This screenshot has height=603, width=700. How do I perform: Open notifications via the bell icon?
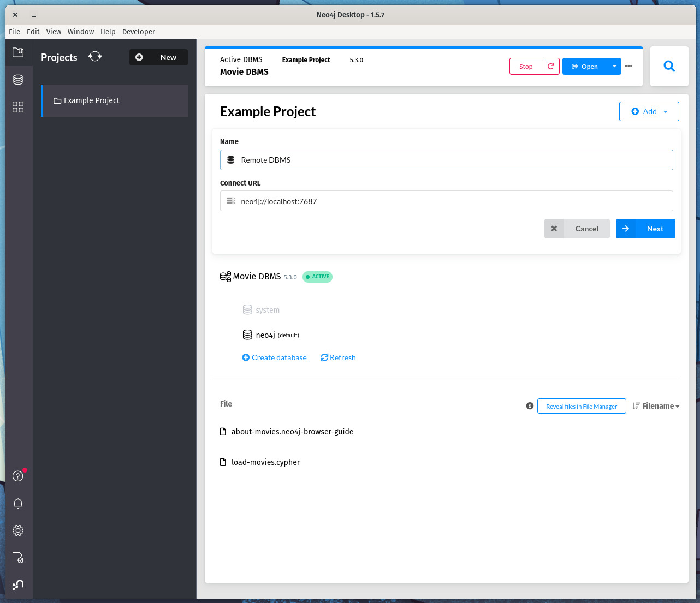tap(18, 503)
